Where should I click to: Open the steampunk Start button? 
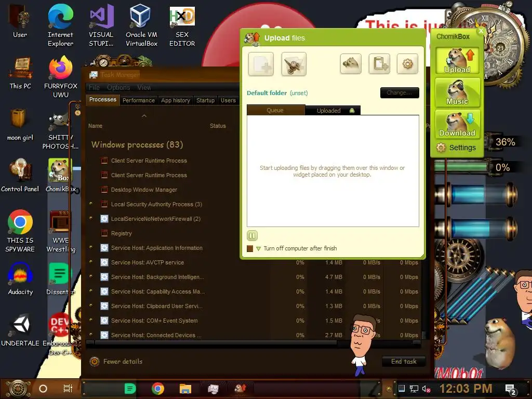(18, 389)
